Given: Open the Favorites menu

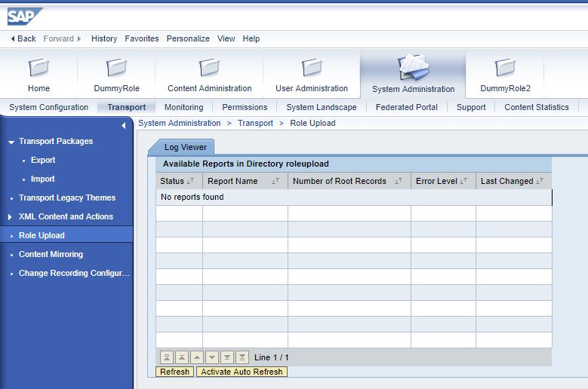Looking at the screenshot, I should pos(142,38).
